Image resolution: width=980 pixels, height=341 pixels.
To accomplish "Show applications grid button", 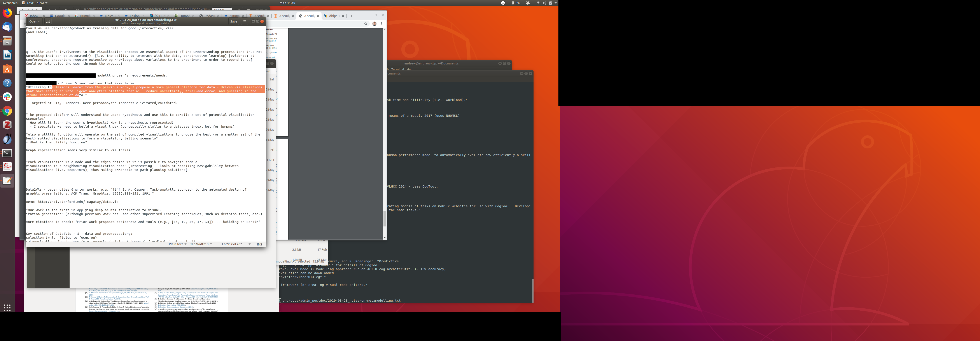I will [x=7, y=308].
